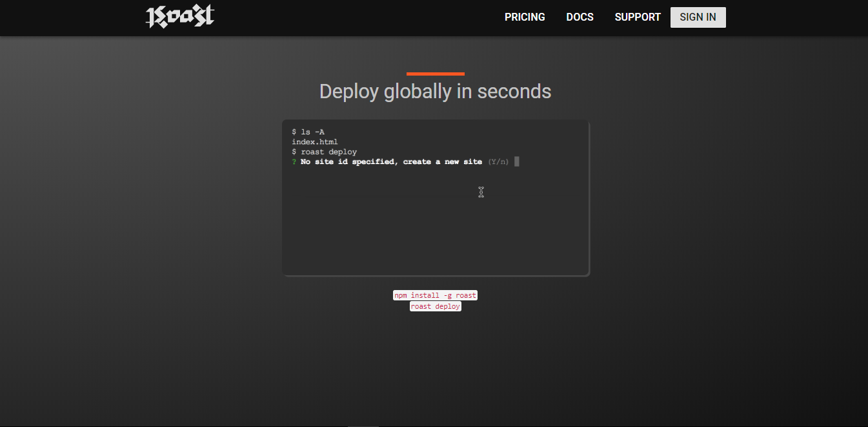Open the Docs page
The height and width of the screenshot is (427, 868).
(x=580, y=17)
